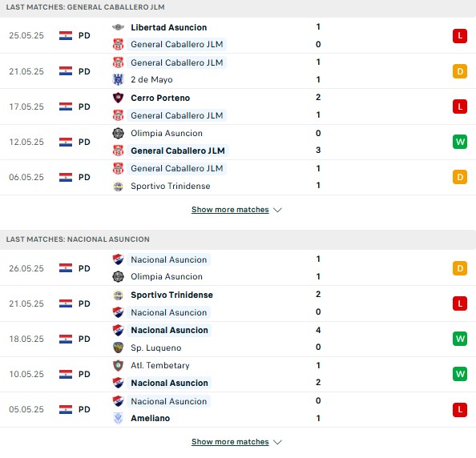
Task: Open highlighted General Caballero JLM on 21.05.25
Action: point(176,62)
